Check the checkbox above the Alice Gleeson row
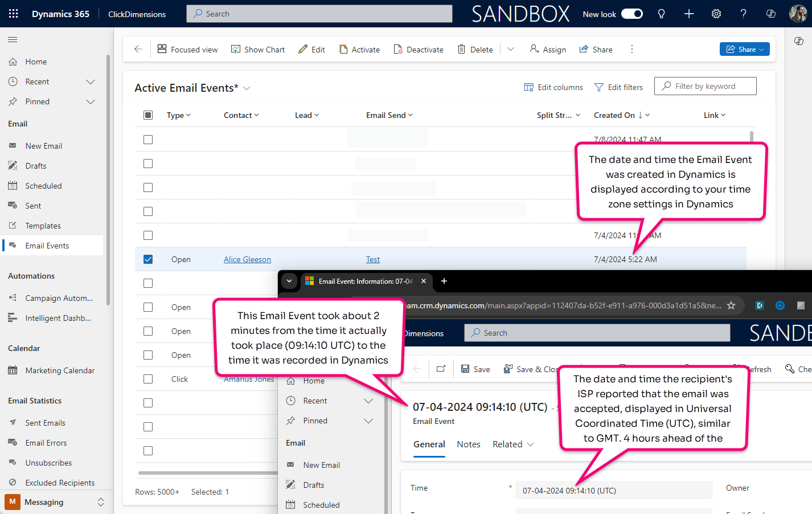 pos(148,235)
